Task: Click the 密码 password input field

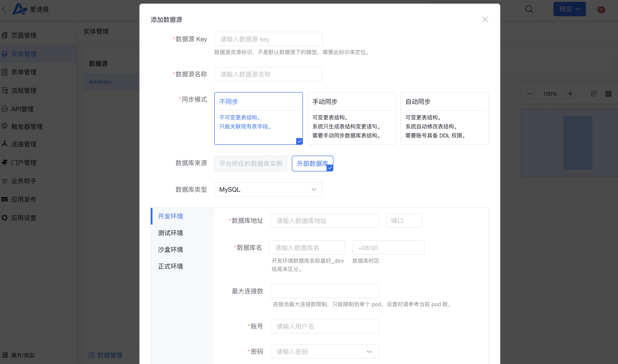Action: coord(324,351)
